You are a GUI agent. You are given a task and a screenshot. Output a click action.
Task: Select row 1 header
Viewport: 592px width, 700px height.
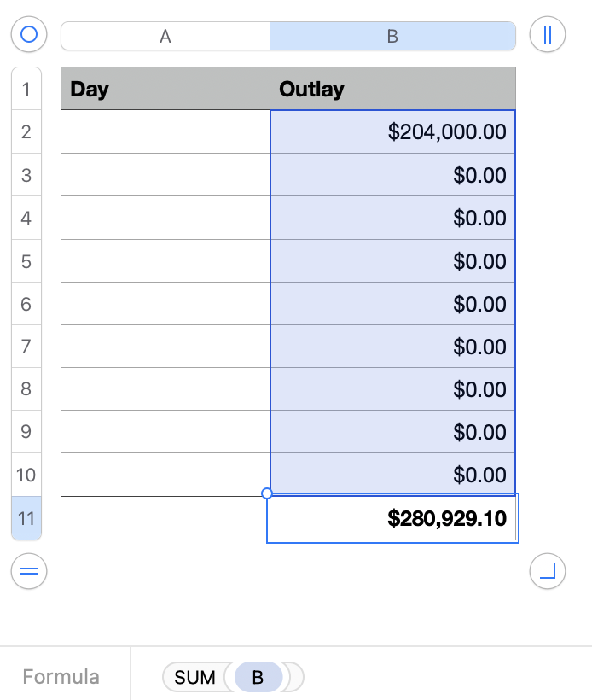tap(26, 89)
